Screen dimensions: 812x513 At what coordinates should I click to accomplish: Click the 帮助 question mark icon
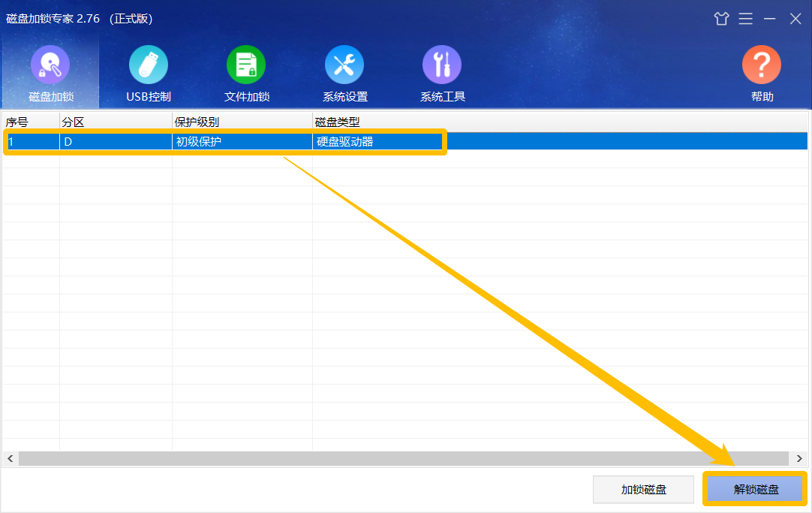(761, 65)
